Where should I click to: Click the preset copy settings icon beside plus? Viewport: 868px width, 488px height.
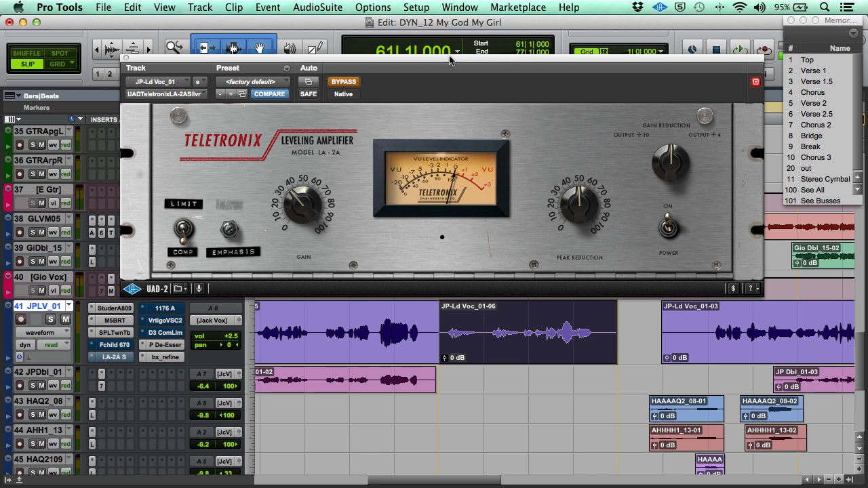pyautogui.click(x=242, y=94)
